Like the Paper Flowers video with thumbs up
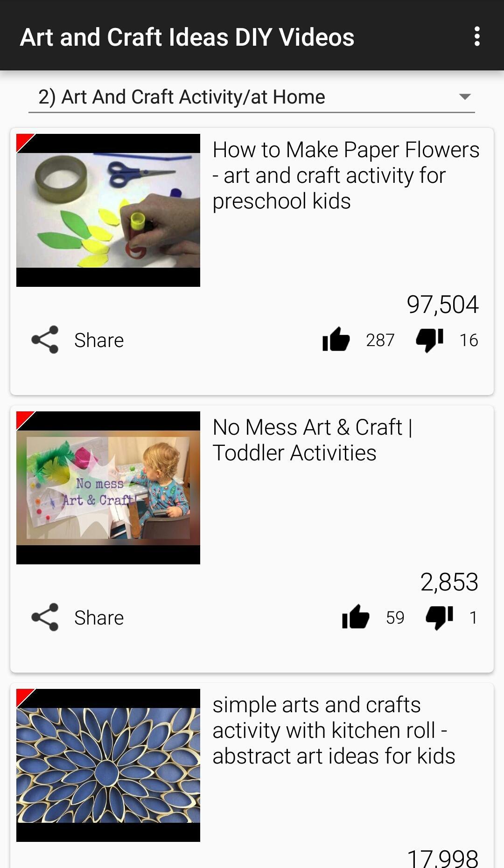504x868 pixels. click(336, 339)
